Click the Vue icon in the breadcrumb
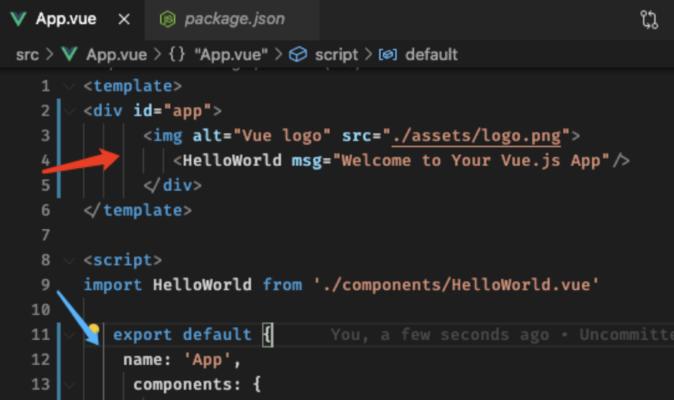The height and width of the screenshot is (400, 674). [69, 55]
